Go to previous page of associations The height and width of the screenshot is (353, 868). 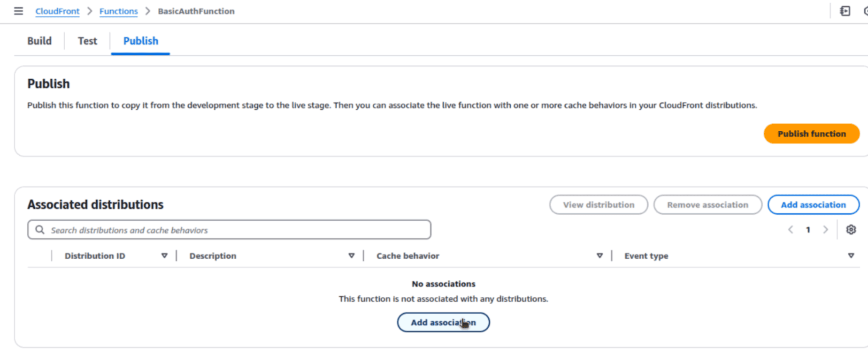pos(791,230)
